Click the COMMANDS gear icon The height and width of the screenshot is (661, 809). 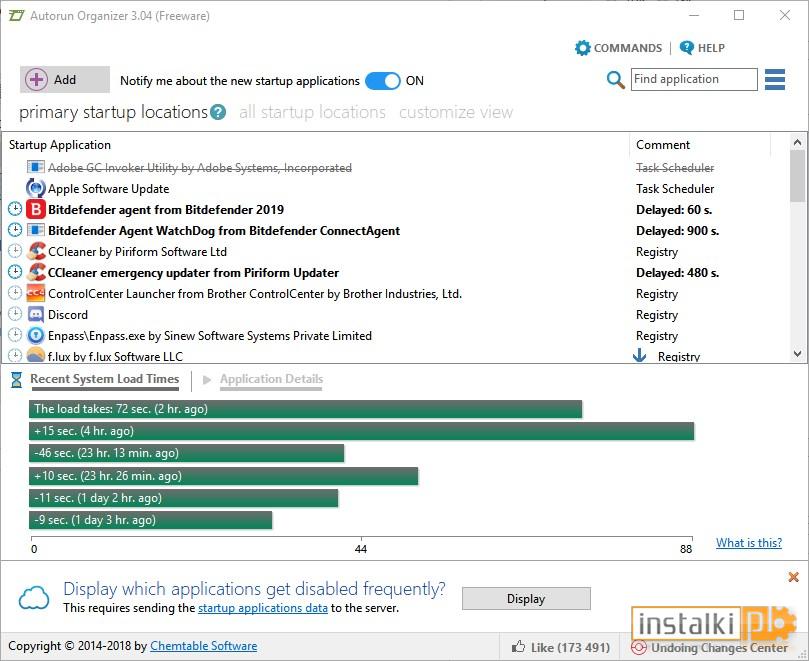coord(583,48)
